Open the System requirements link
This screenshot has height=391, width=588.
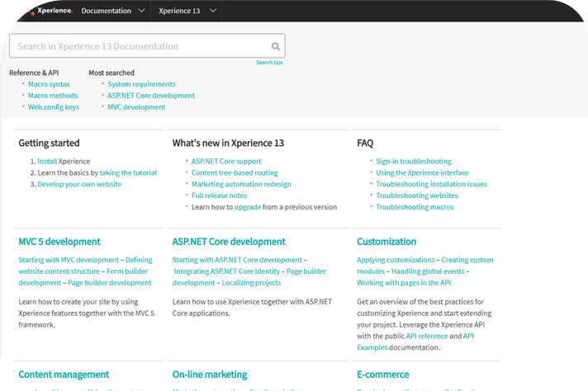[141, 84]
